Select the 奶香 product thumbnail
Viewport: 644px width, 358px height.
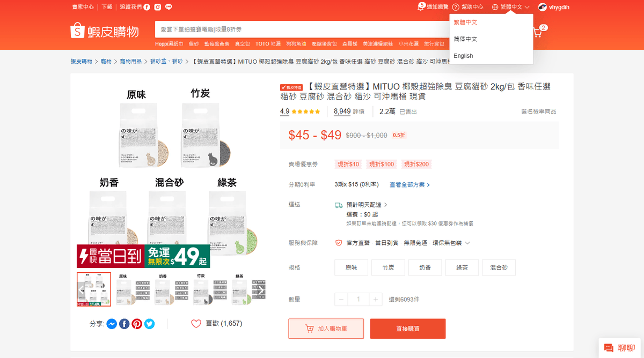(x=172, y=289)
